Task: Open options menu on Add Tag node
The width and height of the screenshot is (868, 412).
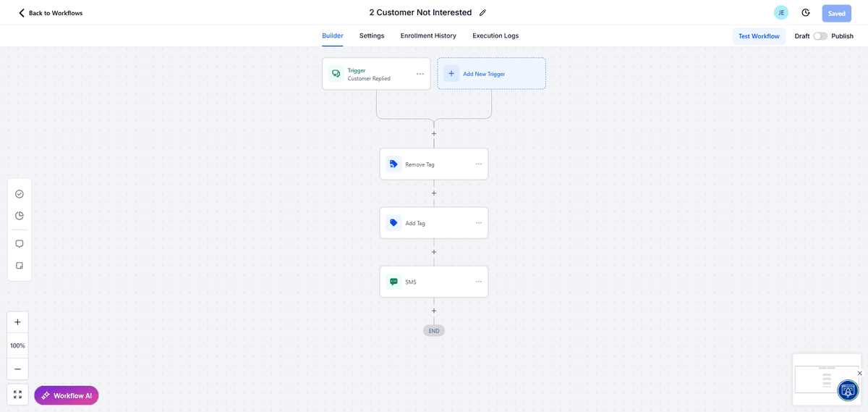Action: [478, 222]
